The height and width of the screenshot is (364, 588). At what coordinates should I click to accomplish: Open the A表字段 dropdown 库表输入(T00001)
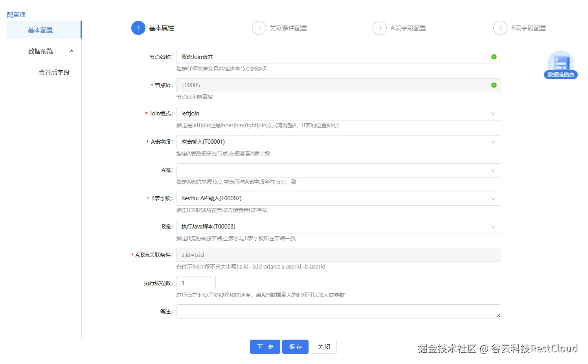338,142
